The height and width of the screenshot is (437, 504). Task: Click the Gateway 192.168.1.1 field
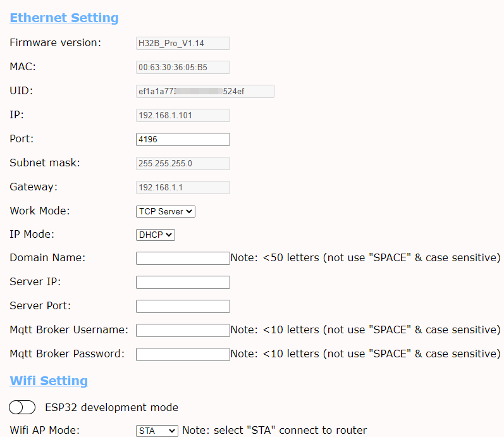[x=183, y=187]
